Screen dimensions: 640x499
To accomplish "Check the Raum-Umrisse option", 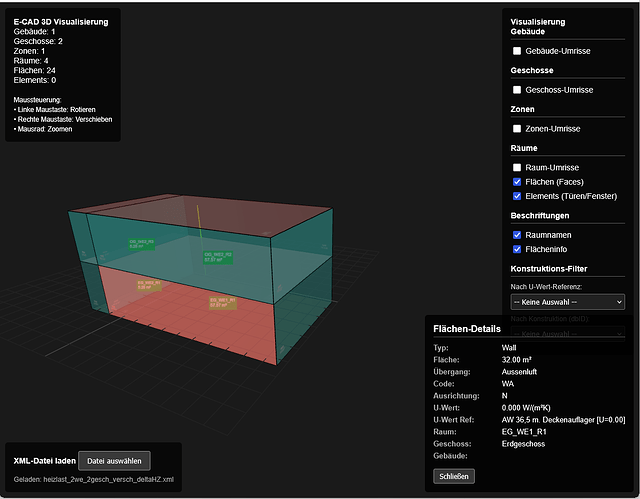I will (517, 168).
